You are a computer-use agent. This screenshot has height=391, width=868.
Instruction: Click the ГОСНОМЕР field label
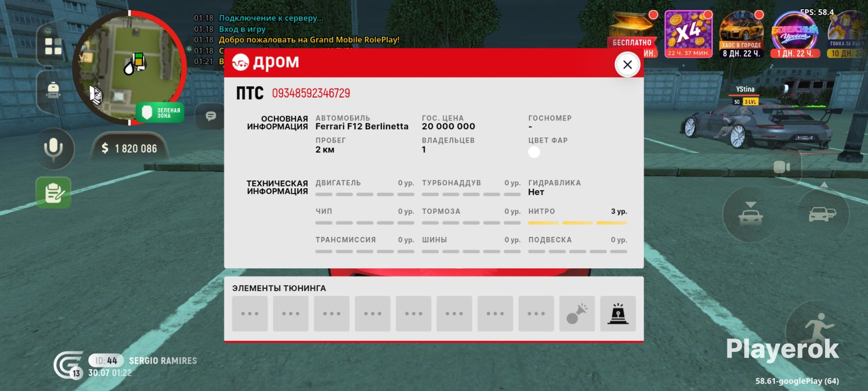tap(550, 118)
